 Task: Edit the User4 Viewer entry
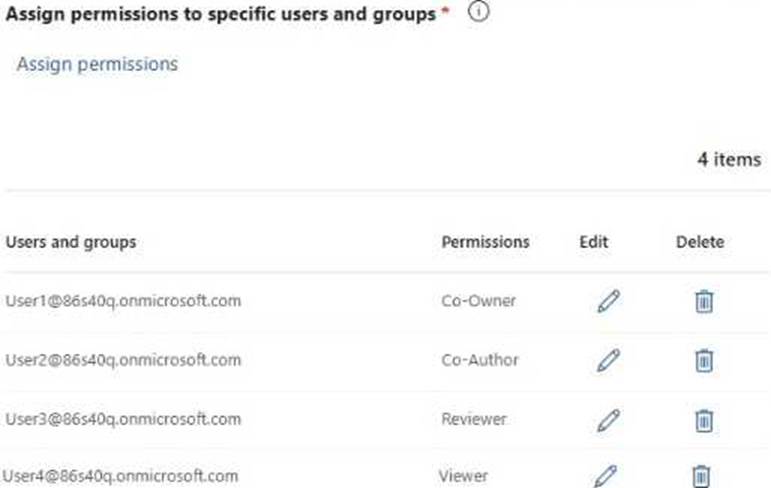[x=604, y=475]
